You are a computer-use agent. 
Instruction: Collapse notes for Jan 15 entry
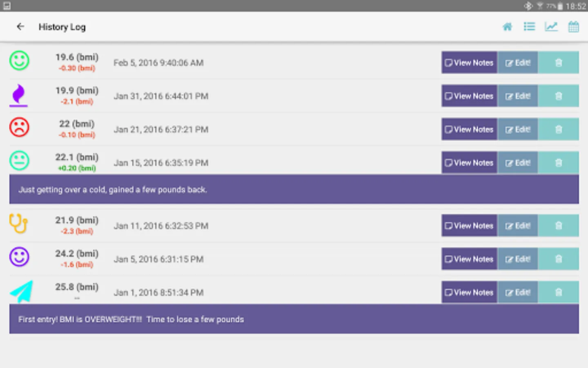tap(469, 163)
